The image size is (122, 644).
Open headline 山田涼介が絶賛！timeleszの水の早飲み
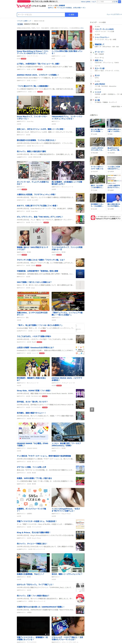[x=35, y=348]
